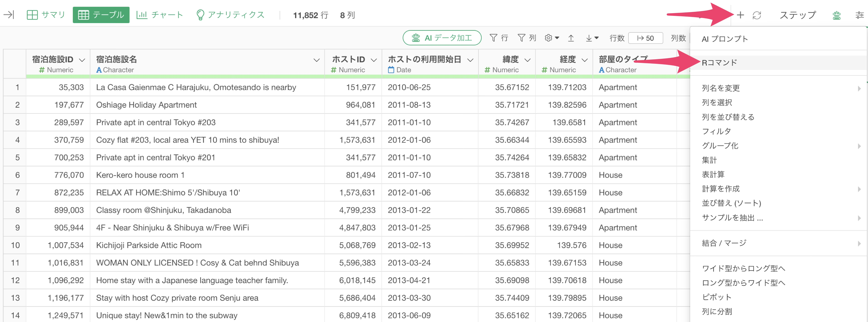This screenshot has width=868, height=322.
Task: Click the refresh icon next to the plus
Action: 757,15
